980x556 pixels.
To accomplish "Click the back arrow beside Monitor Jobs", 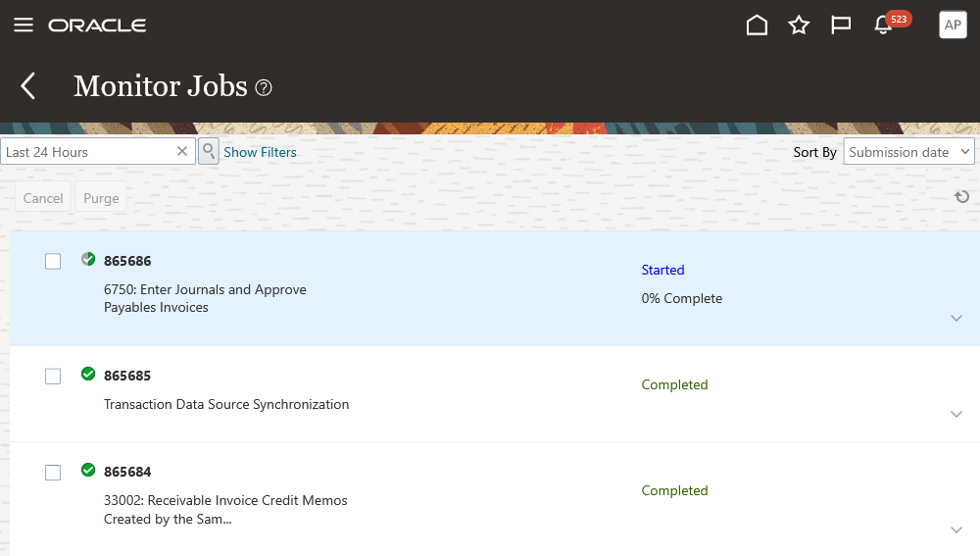I will click(x=28, y=86).
